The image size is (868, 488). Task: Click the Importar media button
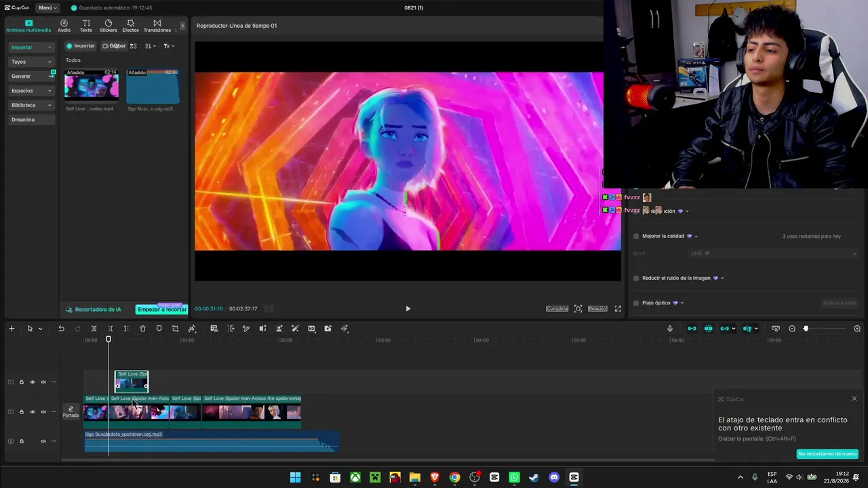click(81, 46)
